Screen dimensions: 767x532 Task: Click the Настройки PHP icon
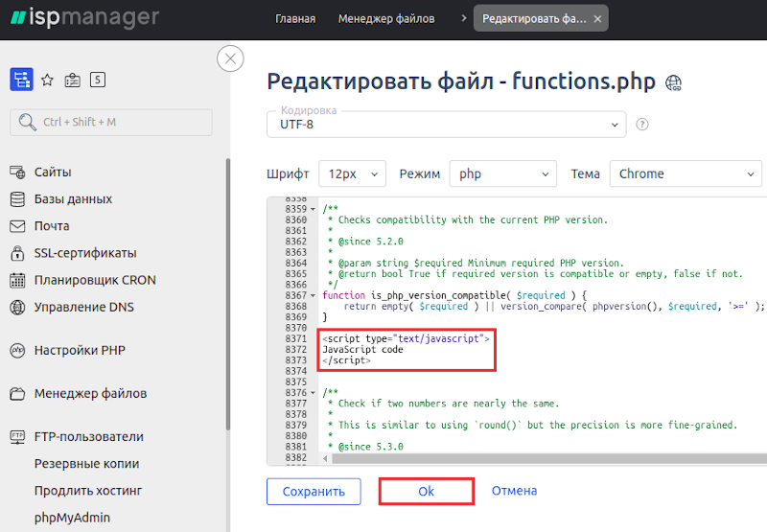(x=17, y=351)
